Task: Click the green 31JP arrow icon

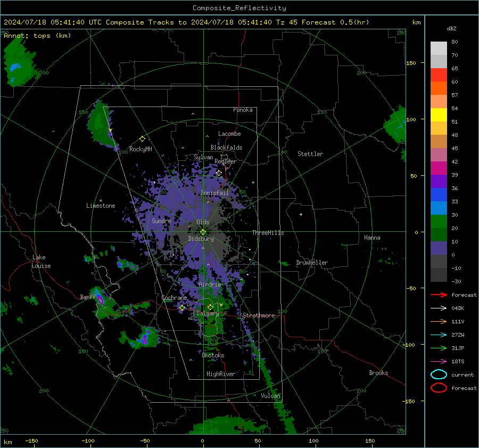Action: [439, 348]
